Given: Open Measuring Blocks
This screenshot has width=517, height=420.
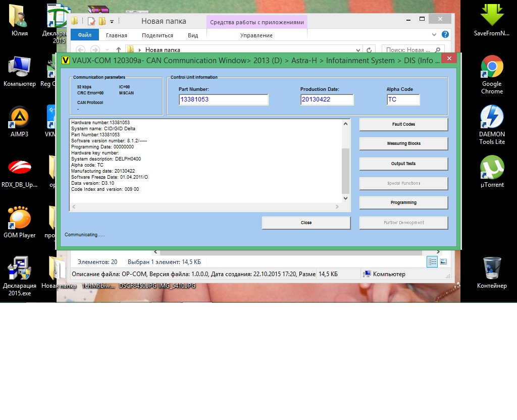Looking at the screenshot, I should pyautogui.click(x=403, y=143).
